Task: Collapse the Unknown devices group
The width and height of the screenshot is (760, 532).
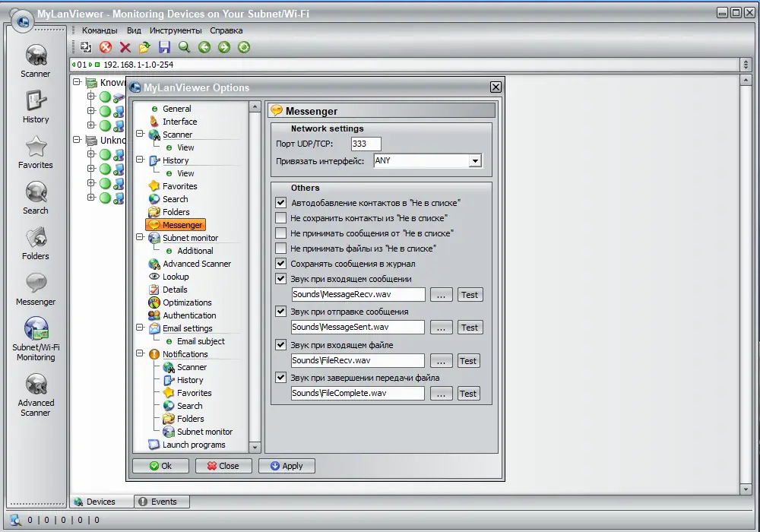Action: (x=77, y=140)
